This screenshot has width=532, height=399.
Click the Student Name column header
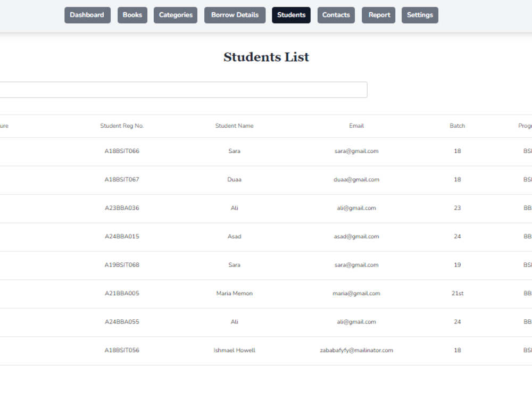[234, 126]
